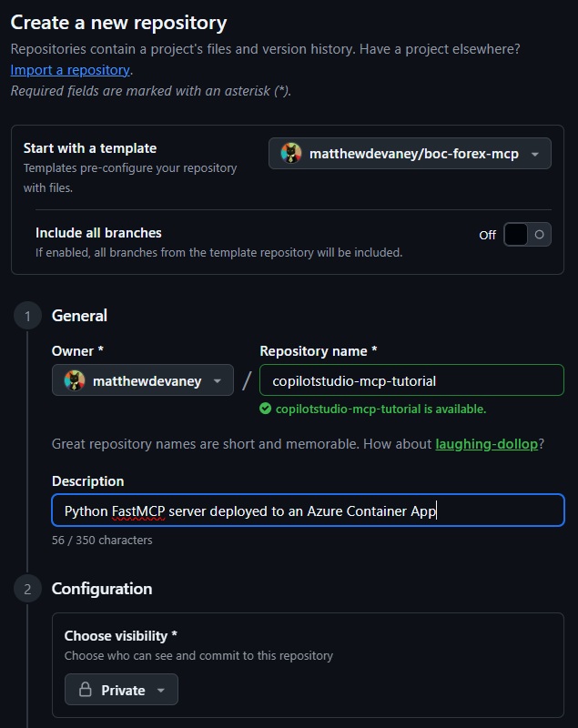Viewport: 578px width, 728px height.
Task: Open the Private visibility dropdown
Action: coord(121,690)
